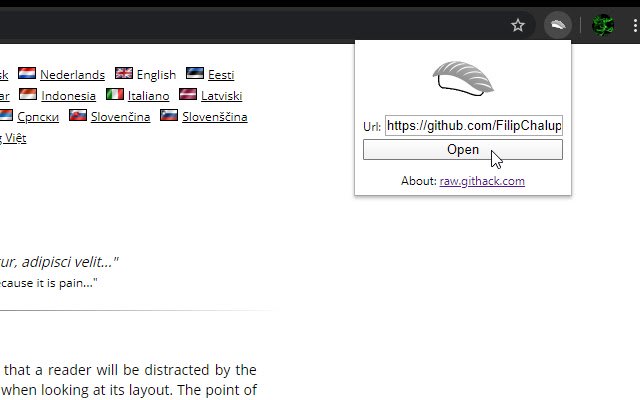Click the Serbia flag icon
The image size is (640, 400).
click(6, 116)
